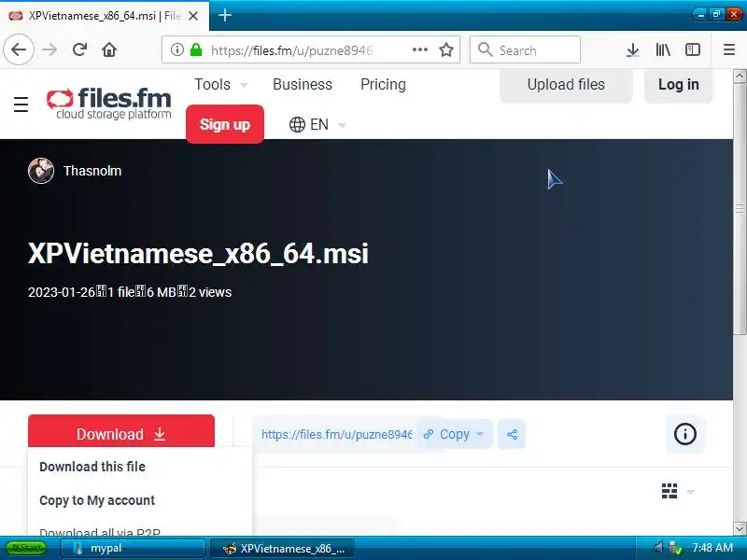The height and width of the screenshot is (560, 747).
Task: Select XPVietnamese_x86_... taskbar button
Action: coord(283,549)
